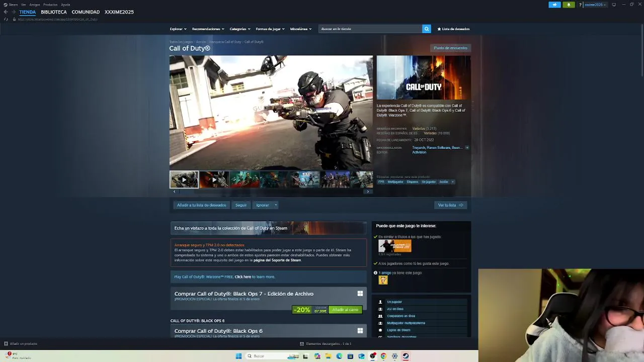644x362 pixels.
Task: Click Añadir al carro for Black Ops 7
Action: pos(345,310)
